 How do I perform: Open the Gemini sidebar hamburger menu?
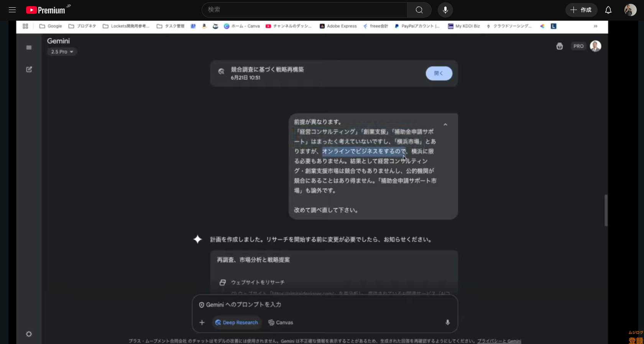click(29, 48)
